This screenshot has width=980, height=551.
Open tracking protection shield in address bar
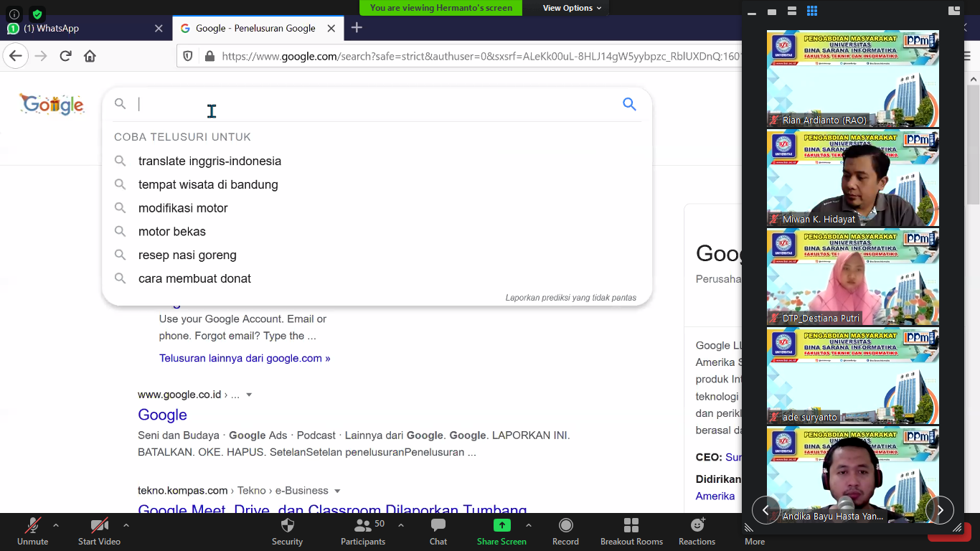tap(188, 56)
